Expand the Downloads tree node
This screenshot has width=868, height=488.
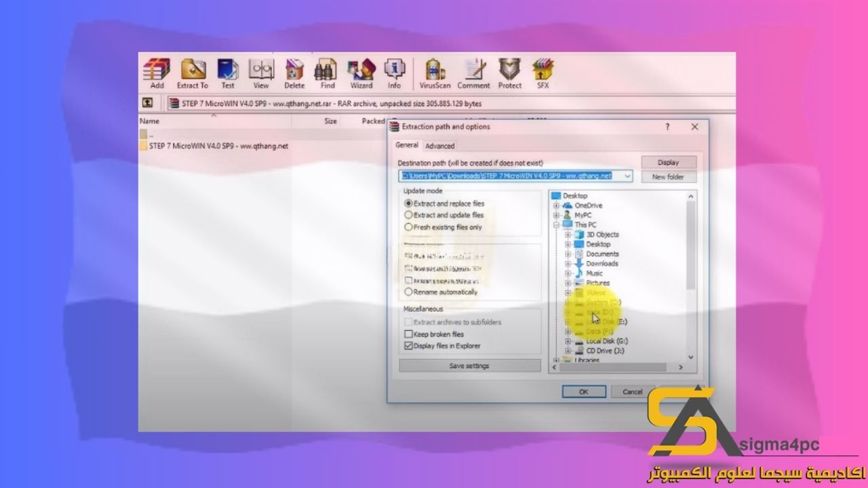click(x=568, y=264)
